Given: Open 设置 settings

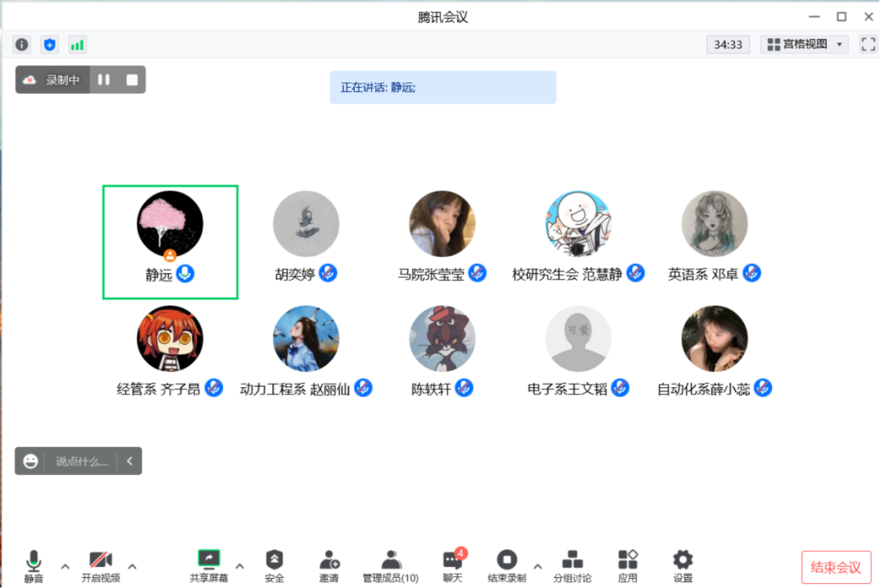Looking at the screenshot, I should (683, 566).
